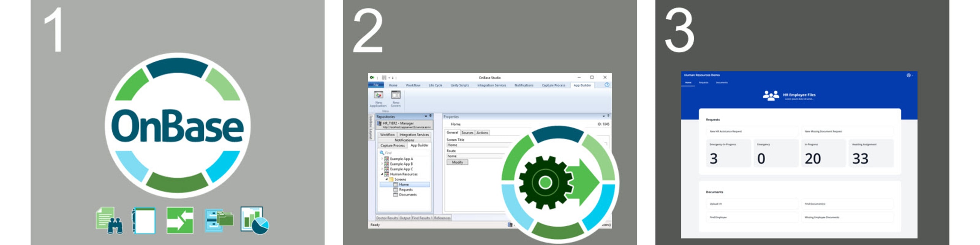Select the App Builder ribbon tab
This screenshot has width=980, height=245.
tap(582, 85)
